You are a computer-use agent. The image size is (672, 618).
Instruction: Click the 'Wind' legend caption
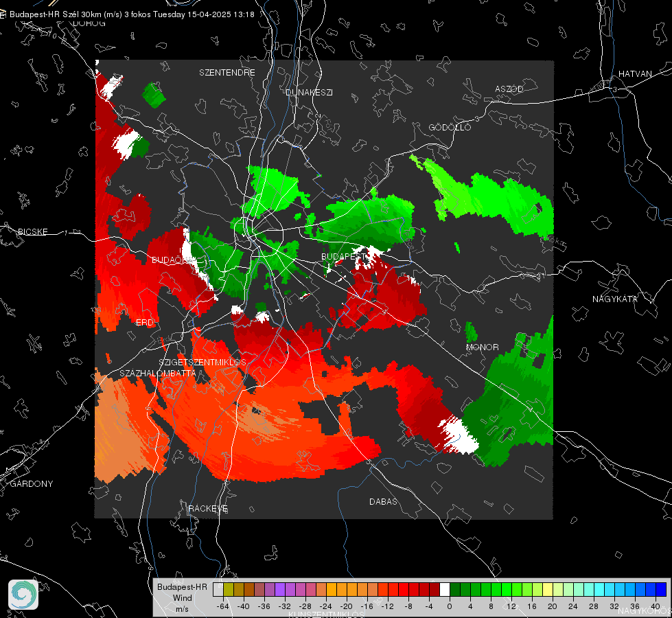pyautogui.click(x=182, y=598)
